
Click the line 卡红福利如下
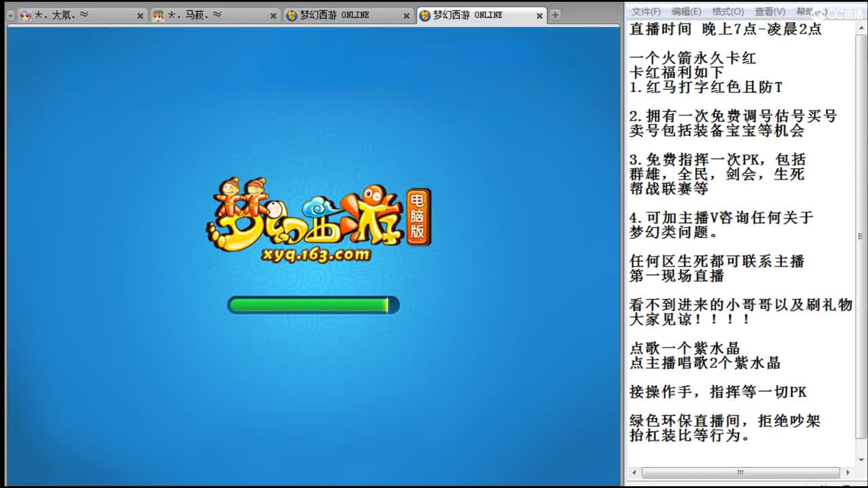[677, 73]
